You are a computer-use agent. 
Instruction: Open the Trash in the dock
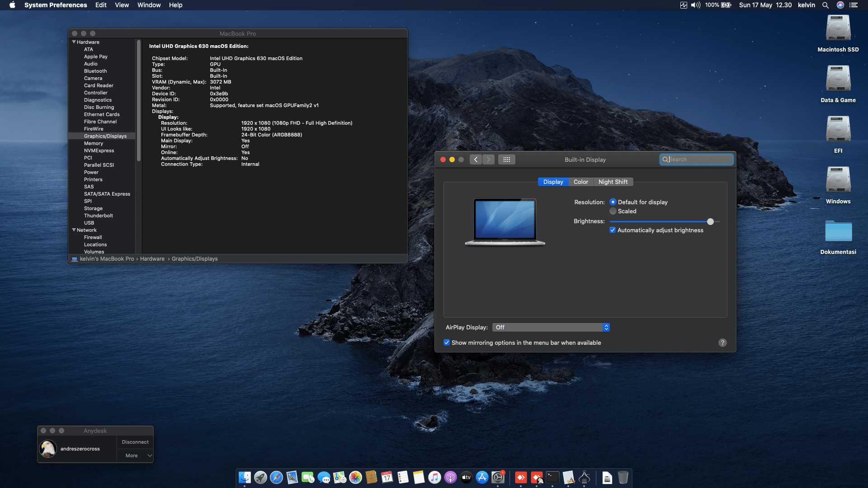623,478
